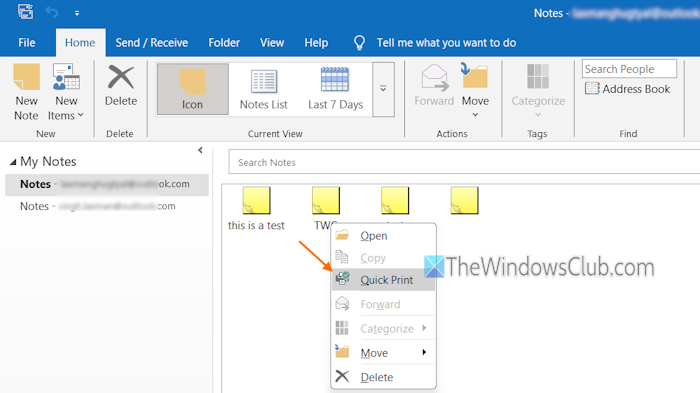Click the Search Notes field
The height and width of the screenshot is (393, 700).
point(464,162)
